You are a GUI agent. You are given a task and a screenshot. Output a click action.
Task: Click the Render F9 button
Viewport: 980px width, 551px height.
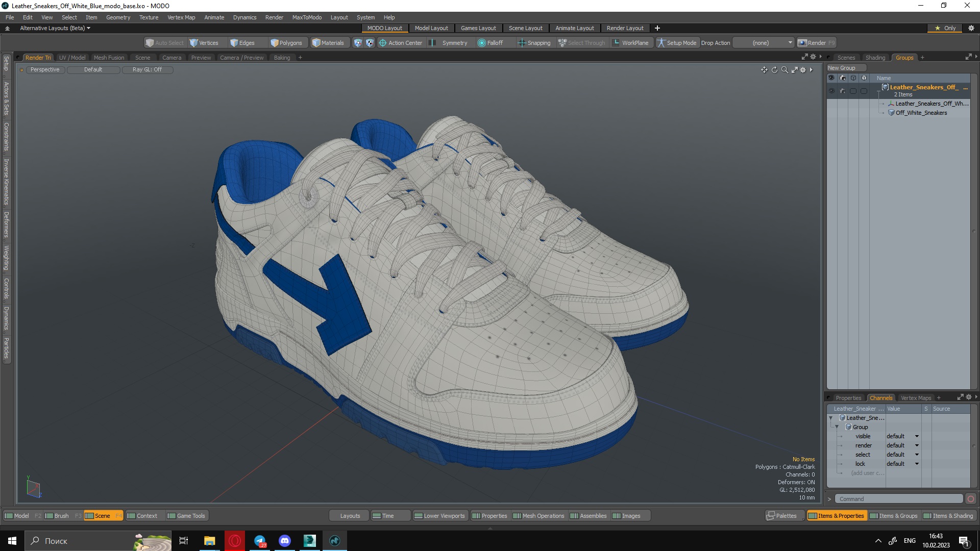(816, 43)
